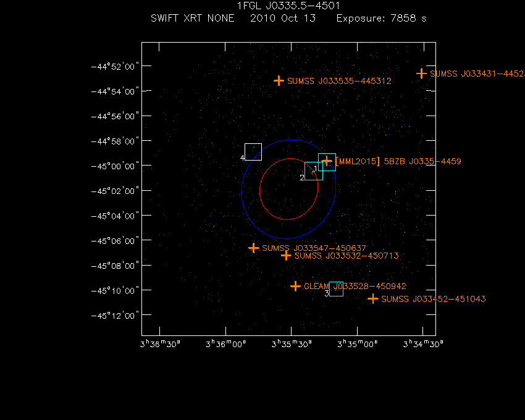This screenshot has width=525, height=420.
Task: Click the right ascension label 3h36m00s
Action: 226,344
